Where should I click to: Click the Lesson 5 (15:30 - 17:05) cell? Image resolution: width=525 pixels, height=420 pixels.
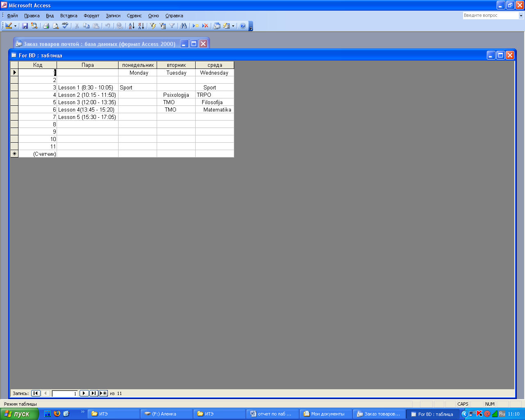(88, 117)
